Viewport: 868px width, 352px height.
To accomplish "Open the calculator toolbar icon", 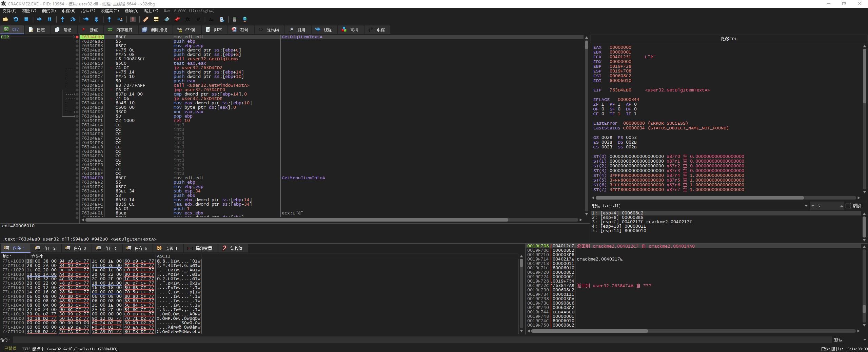I will pos(234,19).
